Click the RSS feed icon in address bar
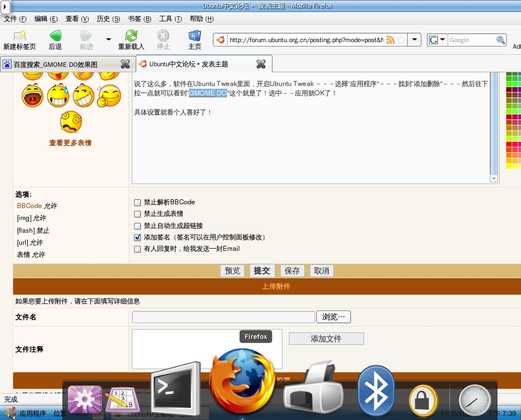 390,40
